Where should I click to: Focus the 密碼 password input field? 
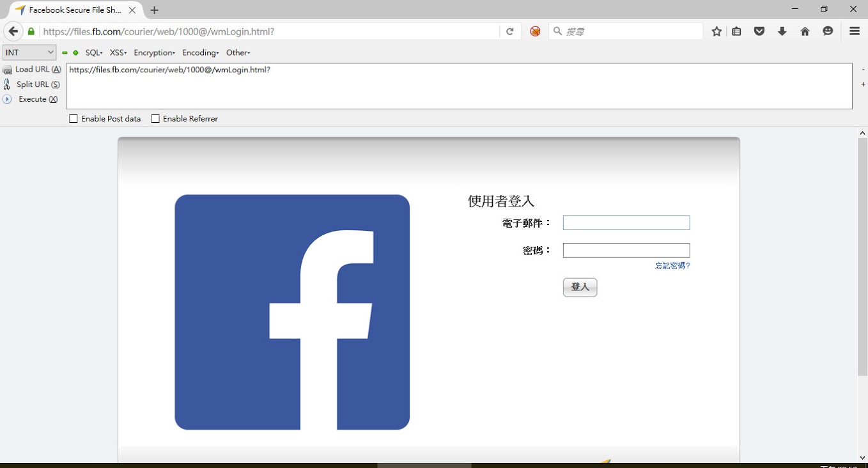(626, 250)
